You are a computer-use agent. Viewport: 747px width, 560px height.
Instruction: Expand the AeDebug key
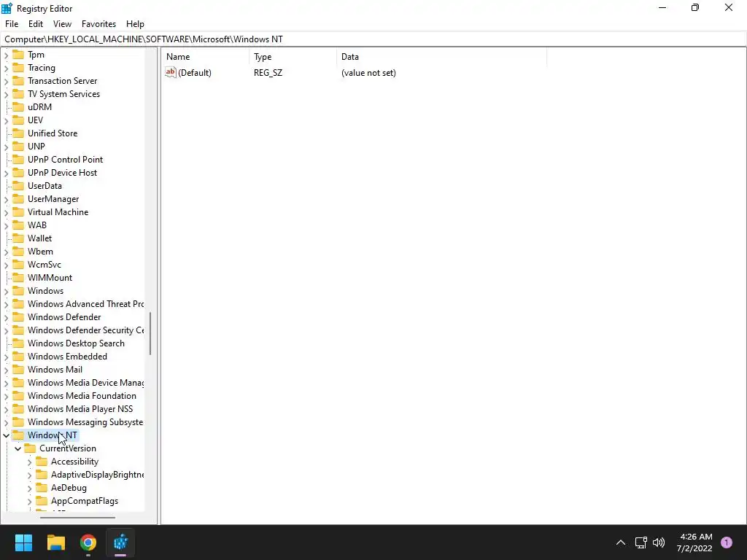coord(29,488)
